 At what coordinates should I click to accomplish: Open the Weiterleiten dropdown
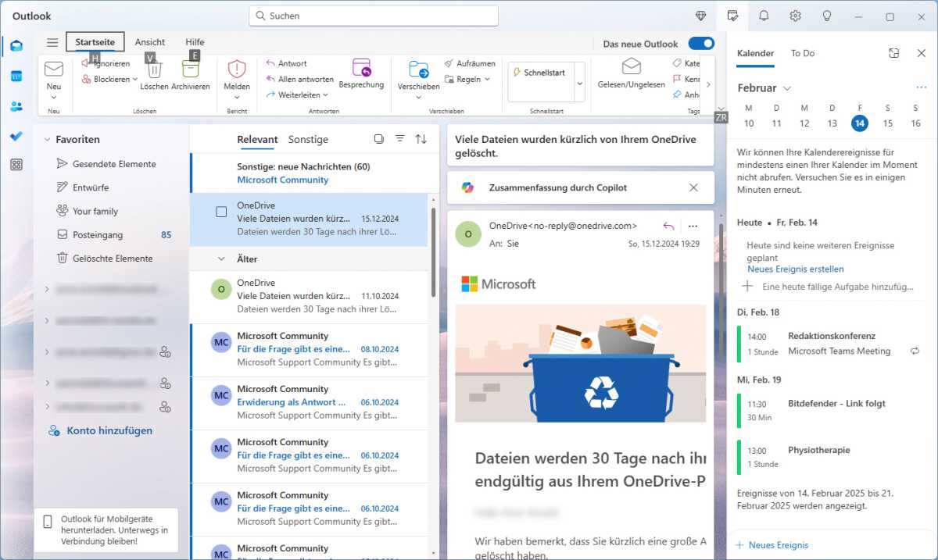[325, 95]
